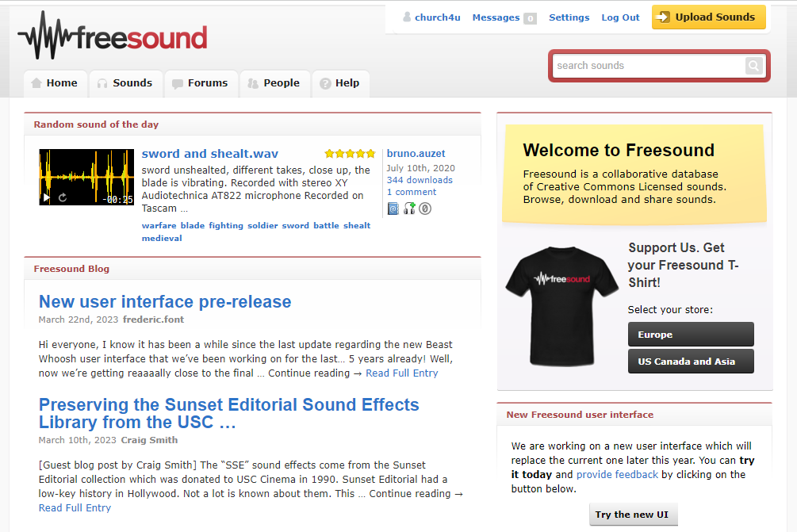Viewport: 797px width, 532px height.
Task: Click the Try the new UI button
Action: [634, 515]
